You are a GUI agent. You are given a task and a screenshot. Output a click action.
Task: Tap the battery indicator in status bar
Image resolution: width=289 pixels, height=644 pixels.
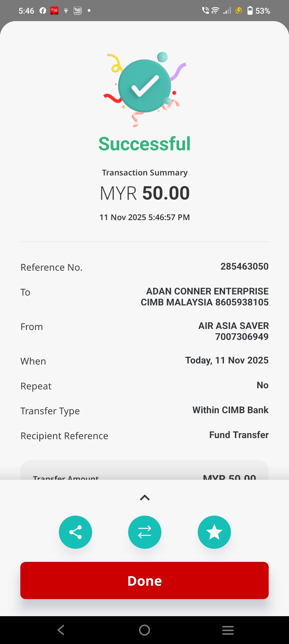coord(250,11)
